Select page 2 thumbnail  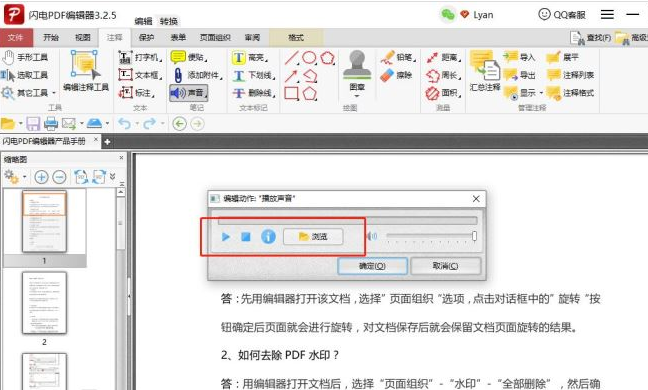click(44, 303)
